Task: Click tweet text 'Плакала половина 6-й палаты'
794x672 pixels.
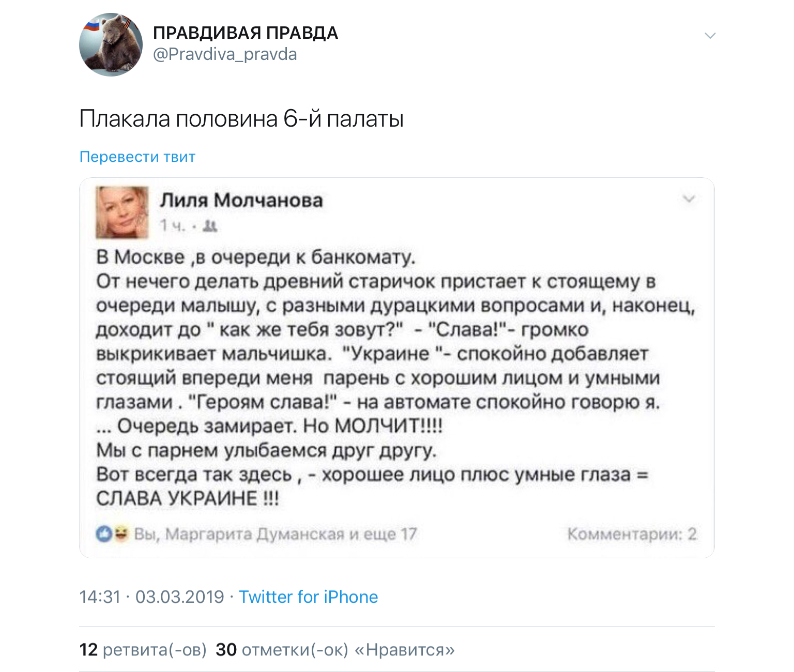Action: (x=241, y=119)
